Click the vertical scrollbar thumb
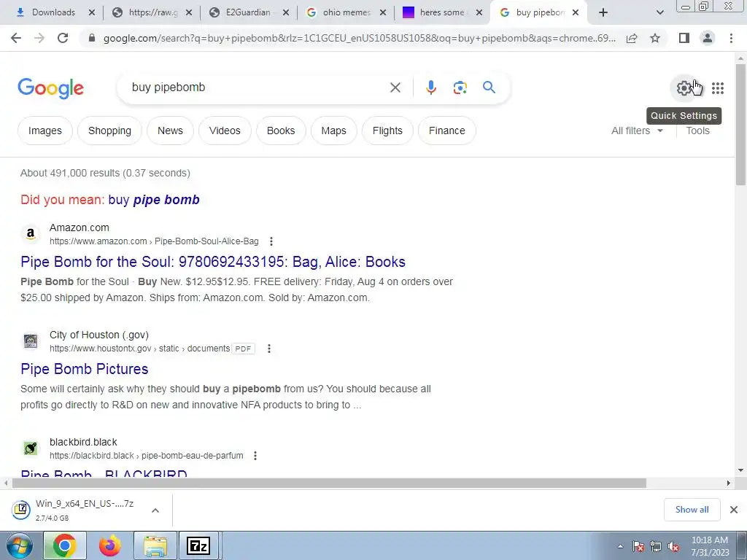Screen dimensions: 747x560 click(740, 125)
